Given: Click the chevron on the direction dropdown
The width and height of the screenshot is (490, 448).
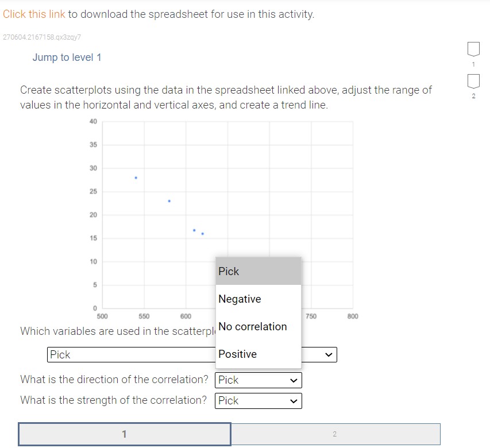Looking at the screenshot, I should 293,380.
